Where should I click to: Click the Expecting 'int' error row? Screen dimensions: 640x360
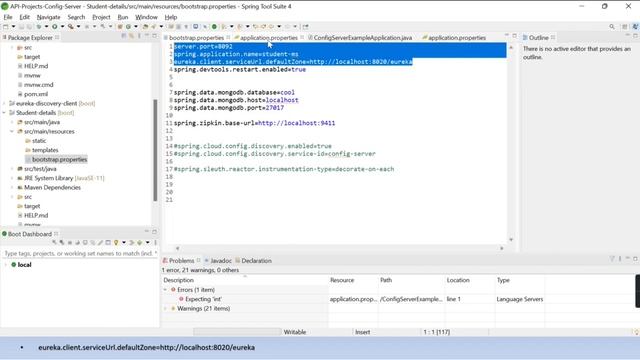coord(203,299)
